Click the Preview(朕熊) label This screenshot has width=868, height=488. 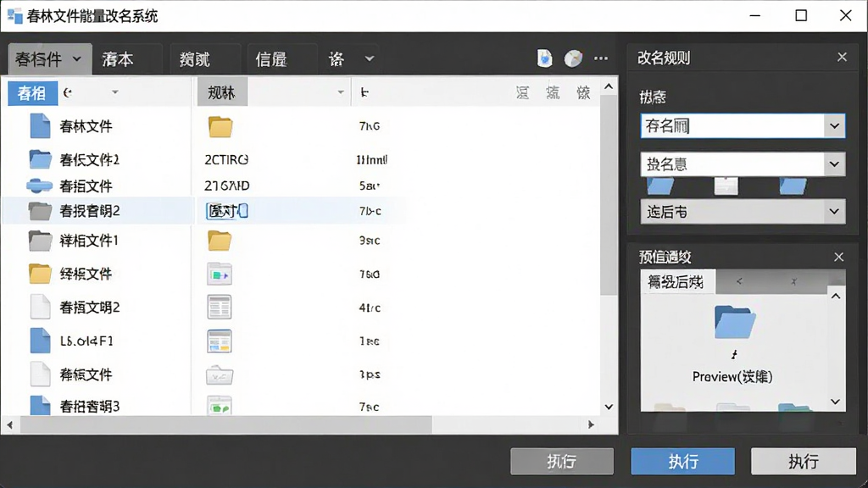coord(732,377)
